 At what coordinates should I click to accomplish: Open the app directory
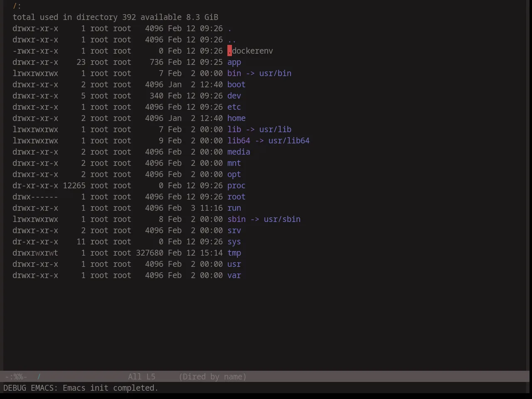(234, 62)
